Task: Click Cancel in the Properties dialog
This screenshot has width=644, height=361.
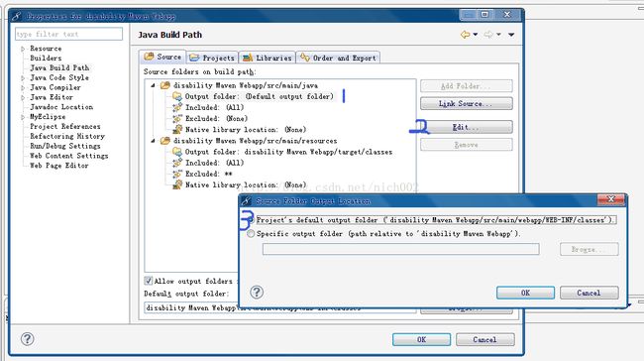Action: [485, 339]
